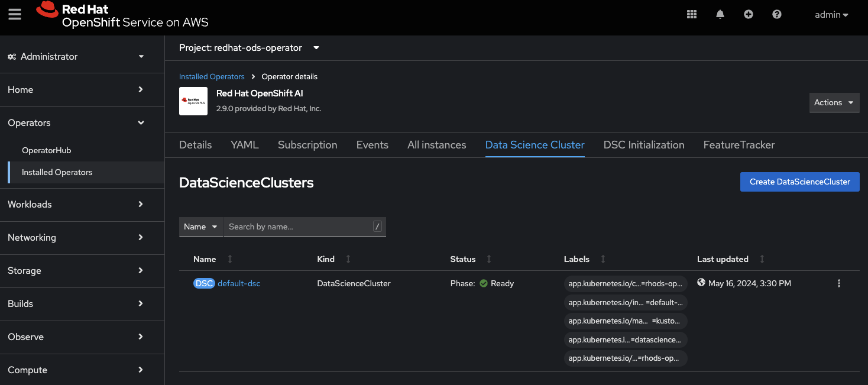The image size is (868, 385).
Task: Open the help question mark icon
Action: pos(777,15)
